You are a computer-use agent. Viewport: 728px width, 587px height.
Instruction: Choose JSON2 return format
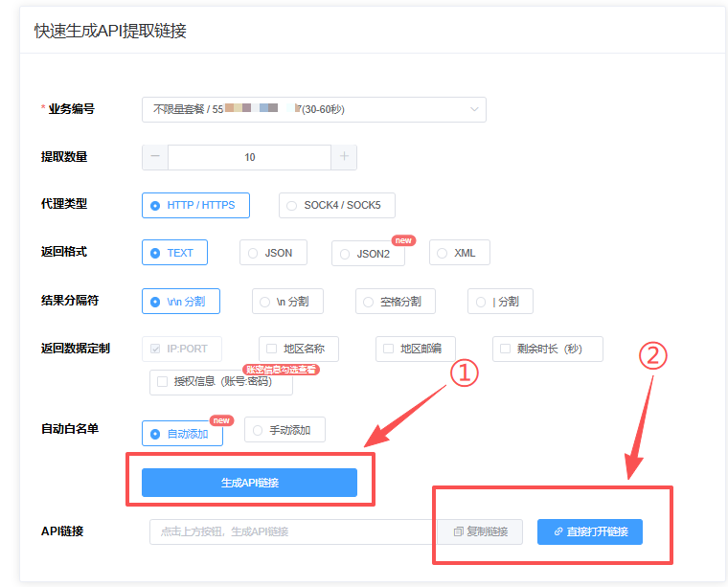(x=368, y=254)
